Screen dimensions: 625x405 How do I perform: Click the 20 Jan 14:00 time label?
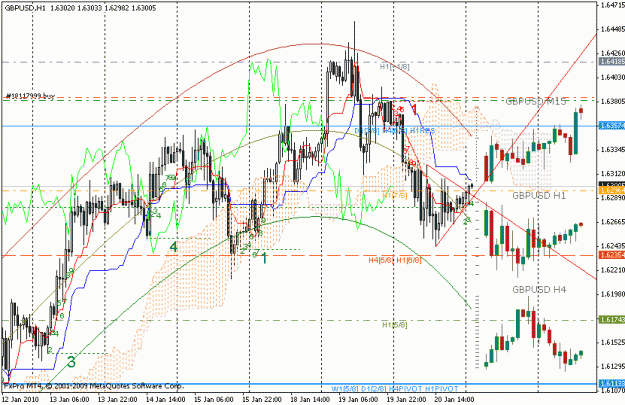tap(454, 399)
